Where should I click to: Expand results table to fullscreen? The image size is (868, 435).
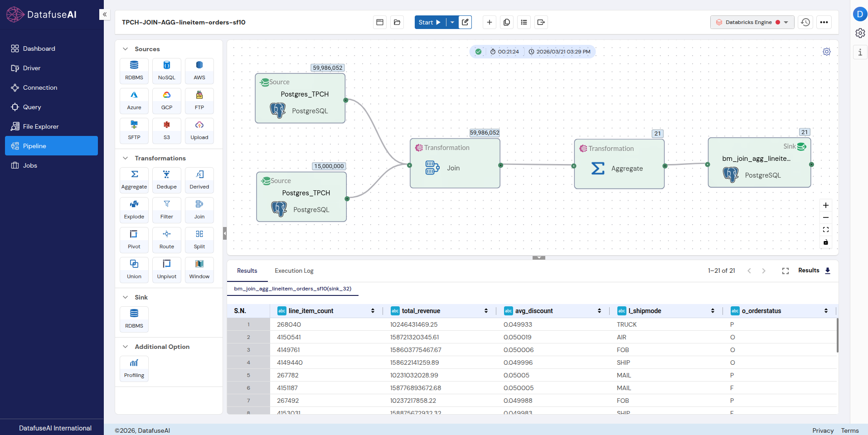pos(786,271)
